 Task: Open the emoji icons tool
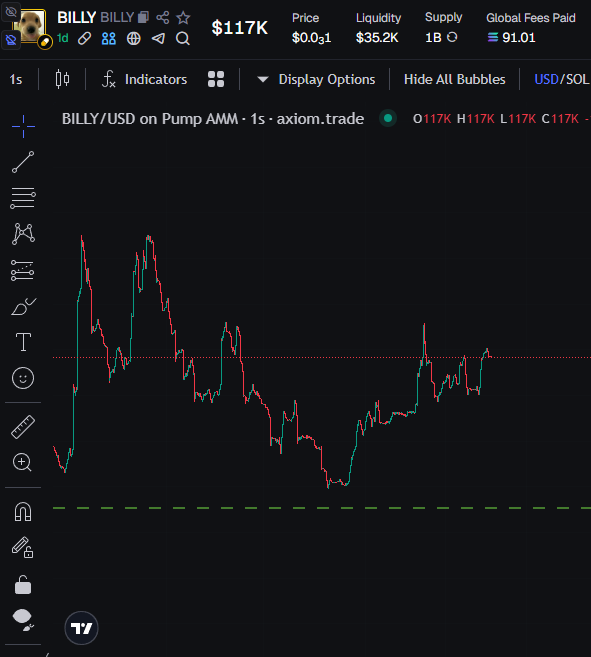coord(23,378)
